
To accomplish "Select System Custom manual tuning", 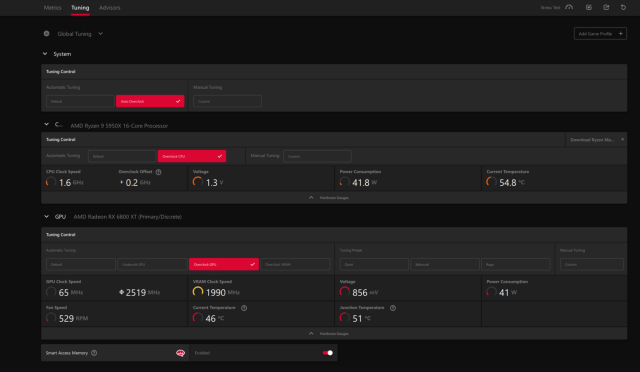I will (x=227, y=101).
